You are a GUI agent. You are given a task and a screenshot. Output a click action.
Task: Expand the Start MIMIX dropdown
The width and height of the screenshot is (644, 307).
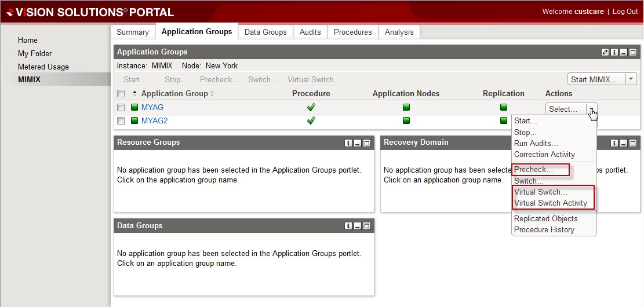(x=631, y=79)
